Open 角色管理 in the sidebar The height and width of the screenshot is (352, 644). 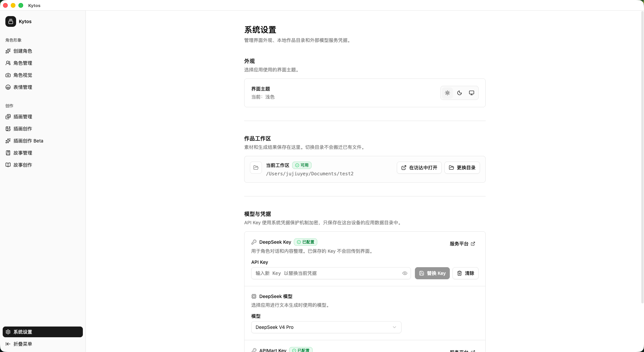coord(43,63)
